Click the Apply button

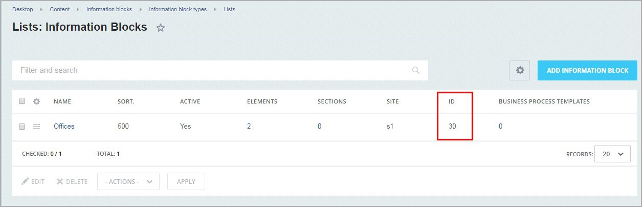pos(186,181)
